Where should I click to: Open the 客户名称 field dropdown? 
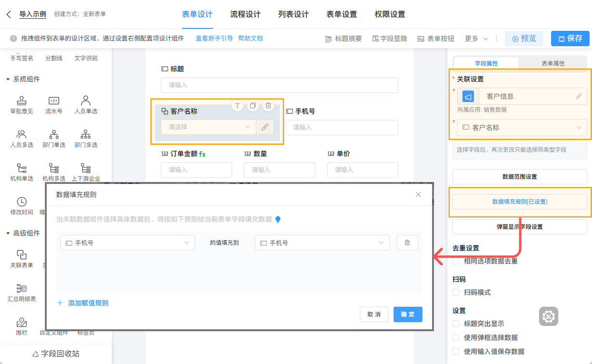(522, 128)
